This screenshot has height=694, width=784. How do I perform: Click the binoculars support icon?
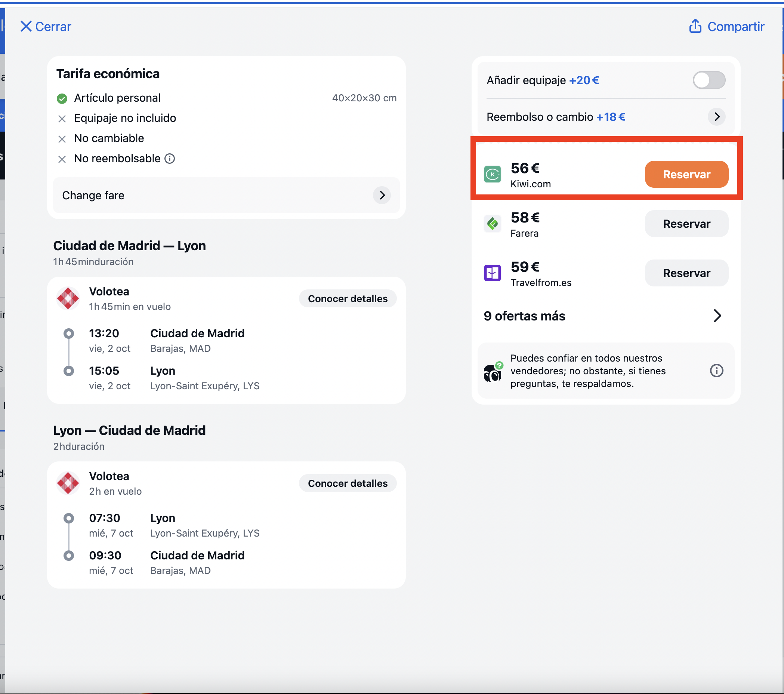(493, 372)
